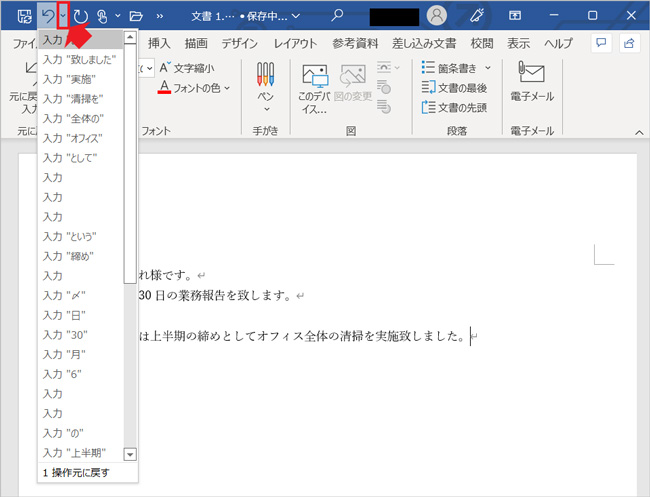
Task: Insert picture from このデバイス icon
Action: tap(315, 75)
